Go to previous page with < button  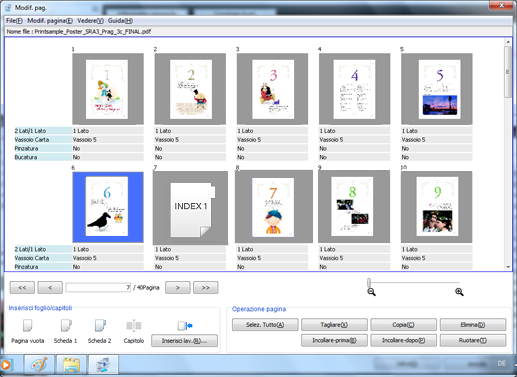(50, 287)
